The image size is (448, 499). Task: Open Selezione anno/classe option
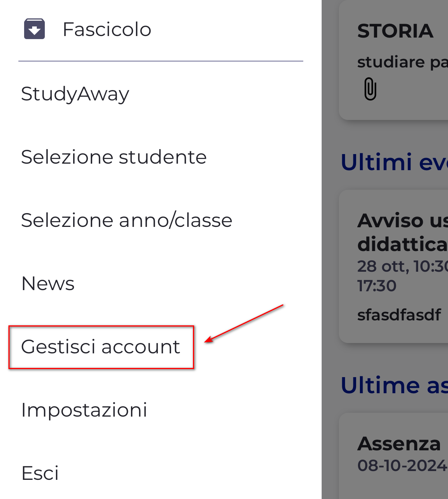point(127,220)
